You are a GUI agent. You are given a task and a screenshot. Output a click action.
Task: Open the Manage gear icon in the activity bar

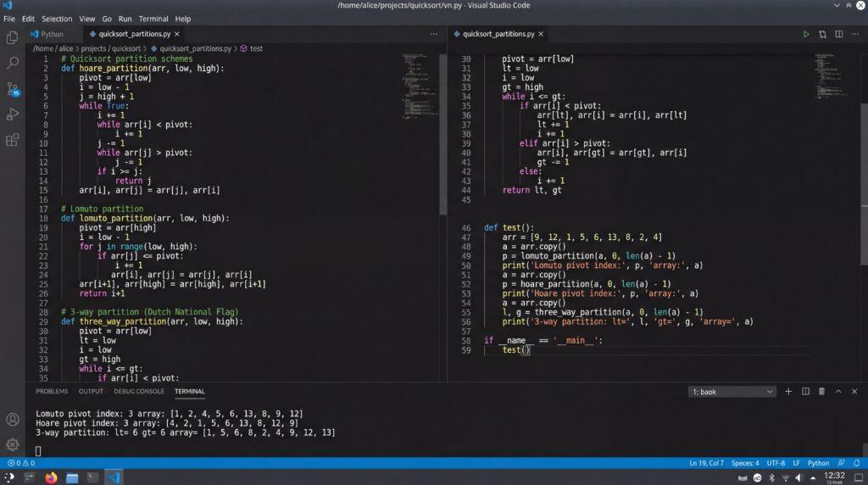click(x=12, y=444)
